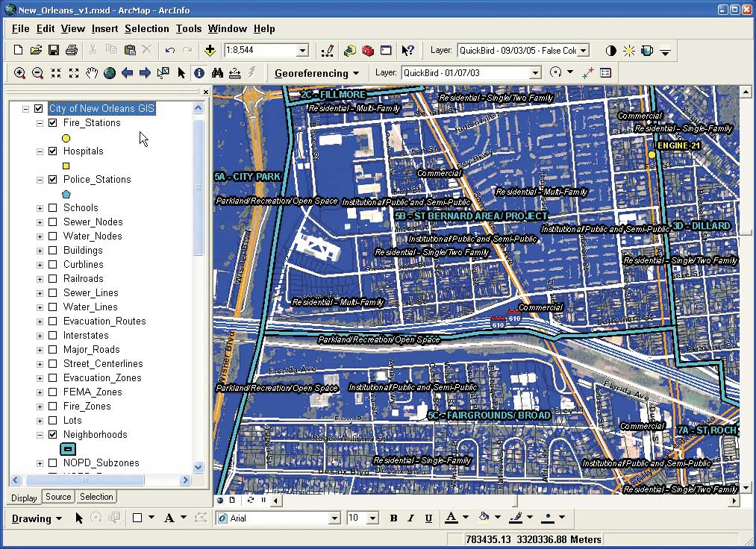
Task: Uncheck the Fire_Stations layer
Action: [53, 123]
